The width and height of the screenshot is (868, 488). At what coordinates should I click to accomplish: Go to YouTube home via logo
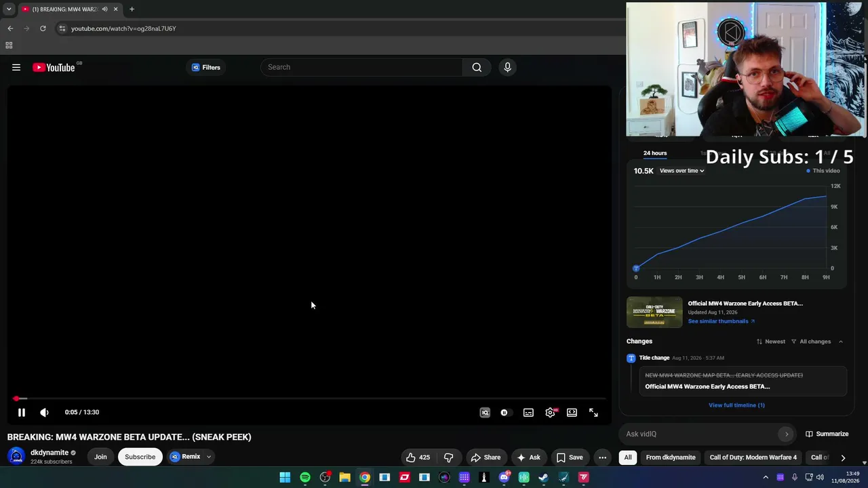[x=54, y=67]
